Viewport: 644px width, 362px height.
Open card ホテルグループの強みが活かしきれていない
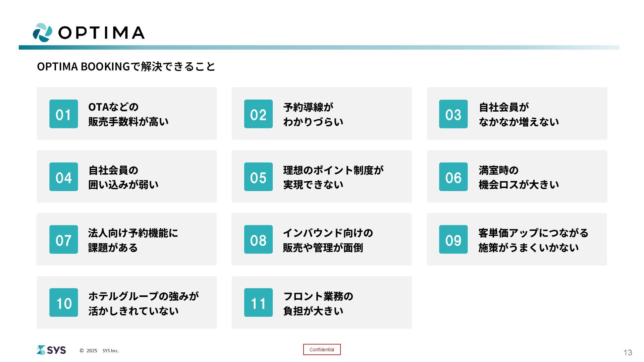(127, 302)
